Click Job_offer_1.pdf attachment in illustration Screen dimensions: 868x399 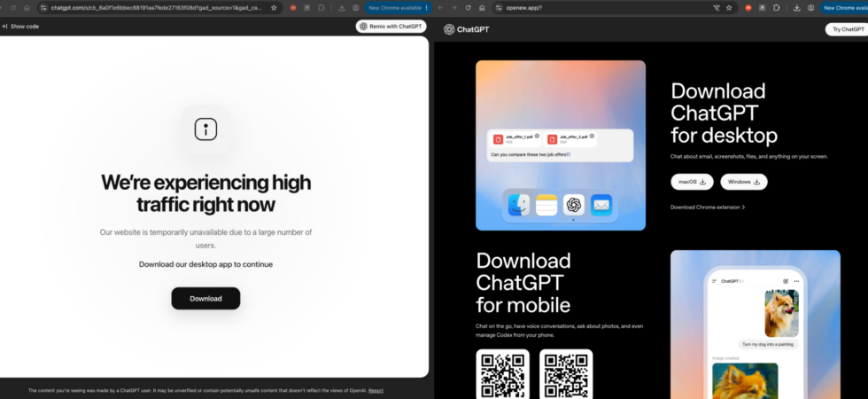click(x=515, y=138)
